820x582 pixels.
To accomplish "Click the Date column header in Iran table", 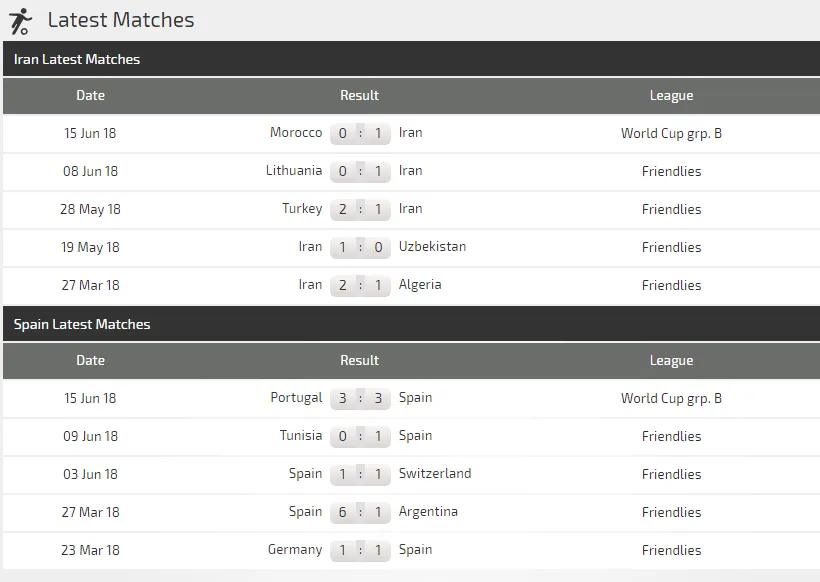I will [90, 96].
